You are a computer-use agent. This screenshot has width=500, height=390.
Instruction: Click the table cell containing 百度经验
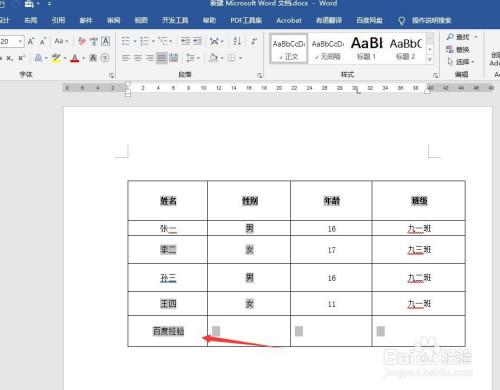coord(168,331)
